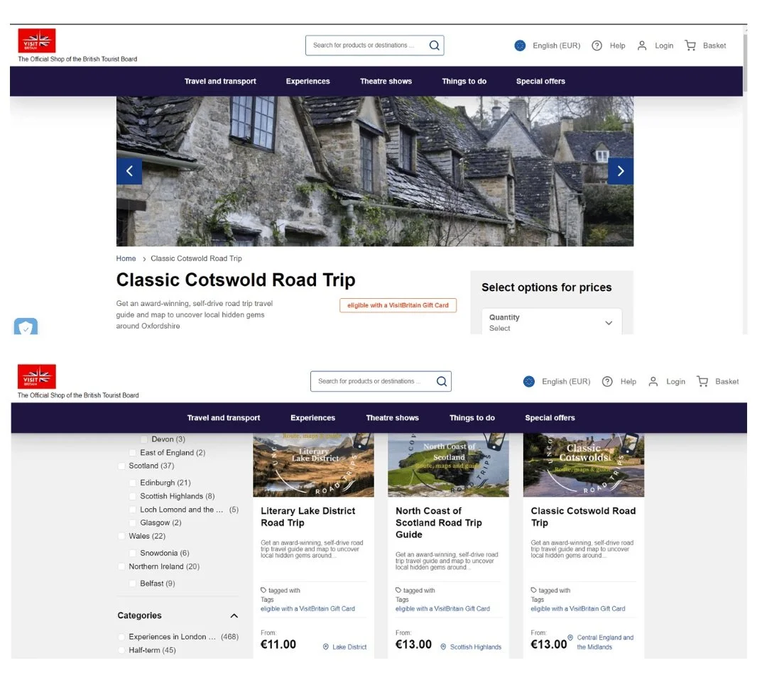
Task: Open Travel and transport menu on listing page
Action: 224,417
